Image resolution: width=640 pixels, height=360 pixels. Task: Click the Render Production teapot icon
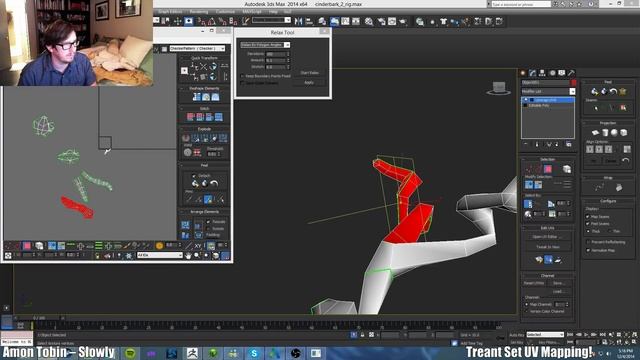[x=403, y=21]
